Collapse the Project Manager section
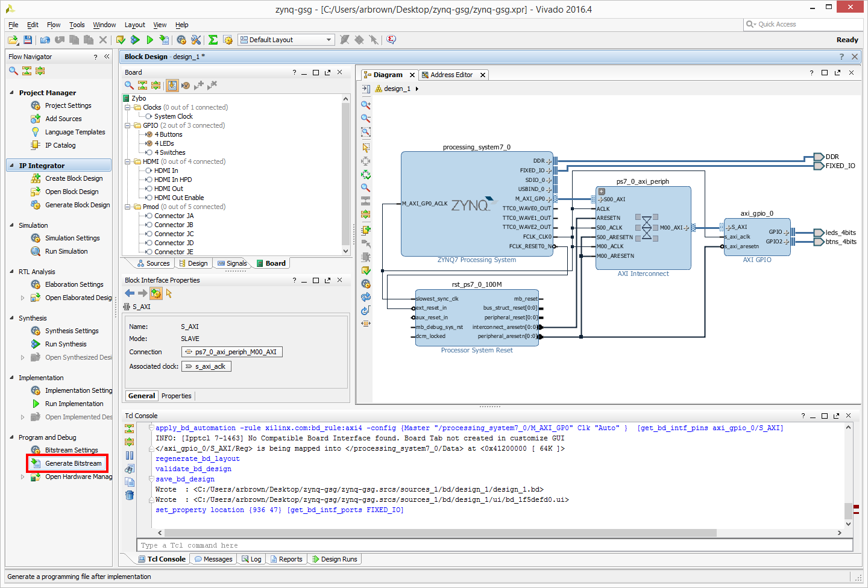 [x=12, y=93]
